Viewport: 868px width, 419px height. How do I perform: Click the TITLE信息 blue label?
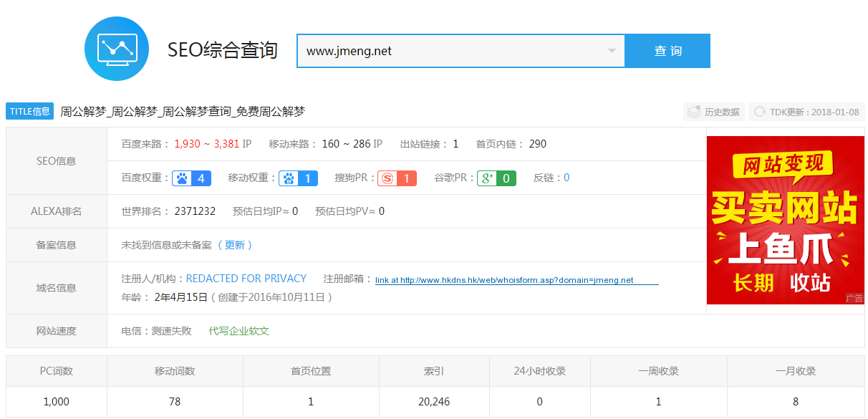tap(30, 111)
